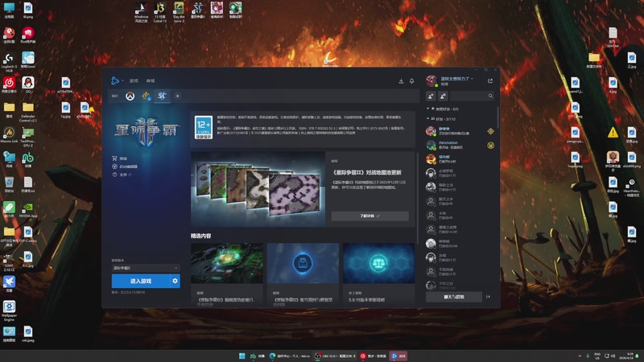Click the friends list scrollbar
Image resolution: width=644 pixels, height=362 pixels.
tap(497, 117)
